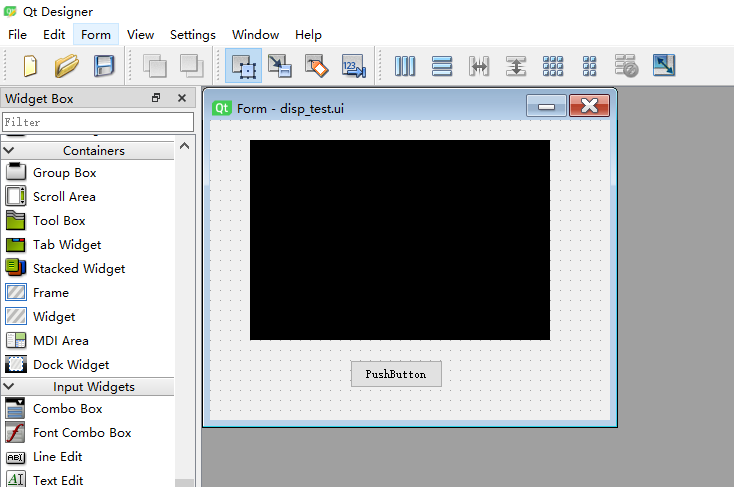Open the Window menu
The height and width of the screenshot is (487, 734).
coord(256,35)
